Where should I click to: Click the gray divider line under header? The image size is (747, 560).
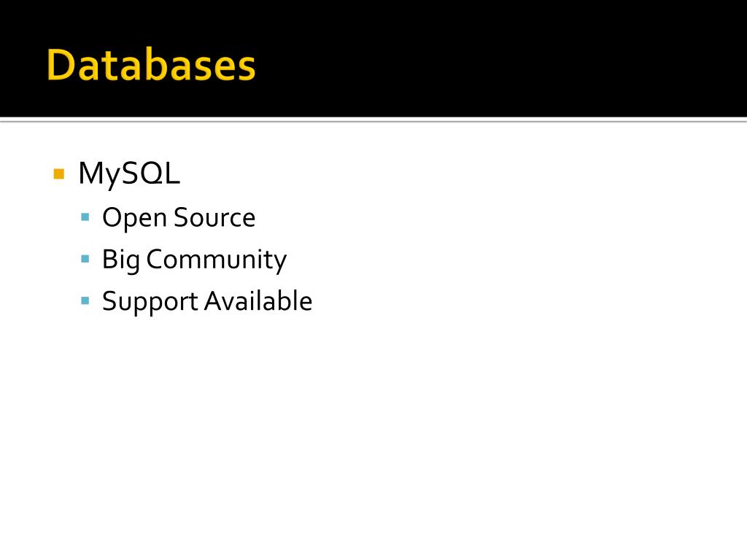pyautogui.click(x=373, y=120)
